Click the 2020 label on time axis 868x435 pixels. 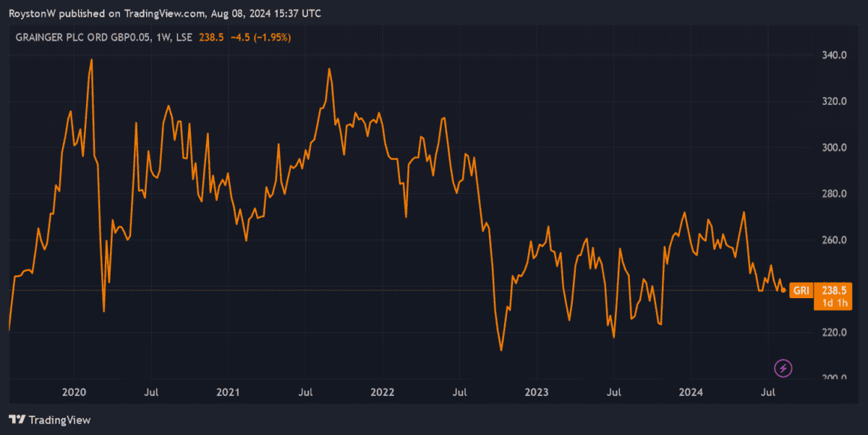coord(74,392)
